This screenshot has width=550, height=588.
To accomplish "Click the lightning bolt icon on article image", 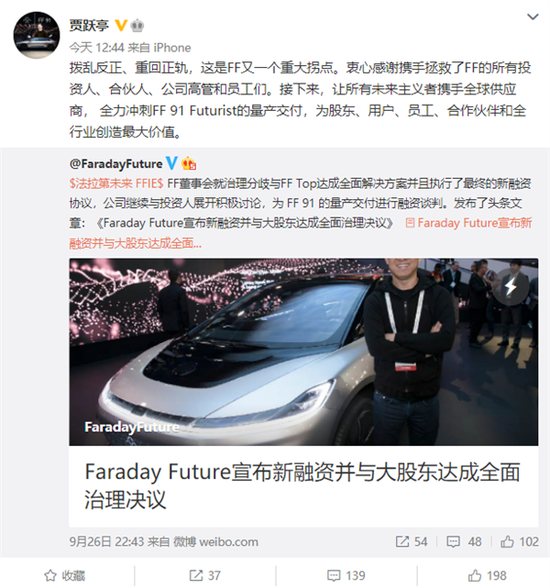I will click(510, 287).
